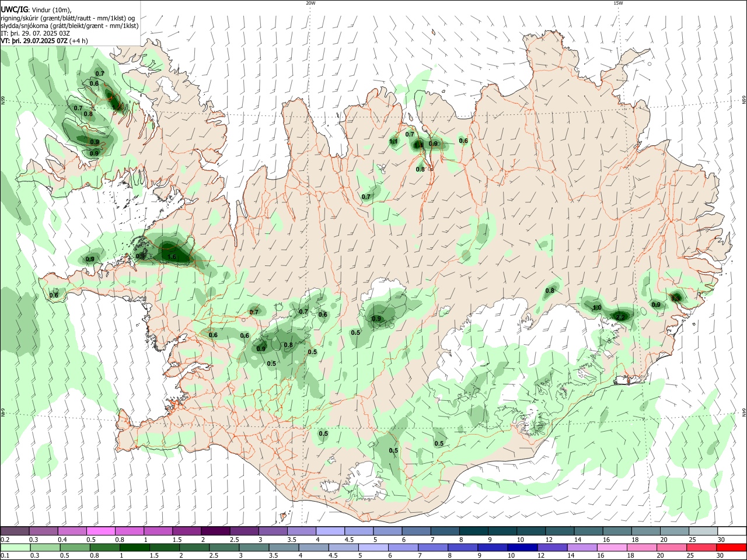The height and width of the screenshot is (560, 747).
Task: Click the 64N latitude label on the right edge
Action: pos(744,412)
